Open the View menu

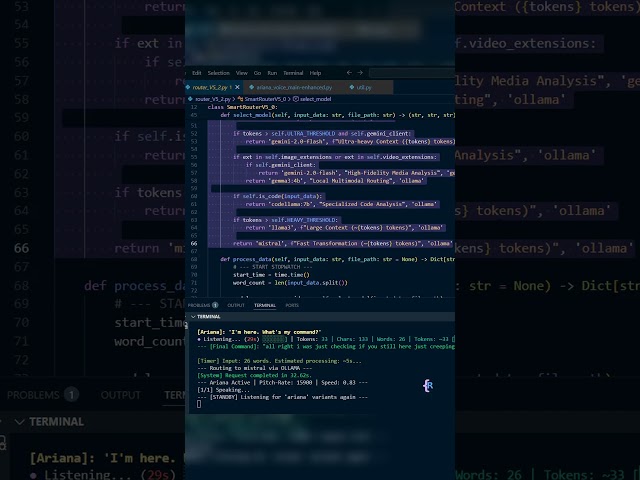point(242,73)
